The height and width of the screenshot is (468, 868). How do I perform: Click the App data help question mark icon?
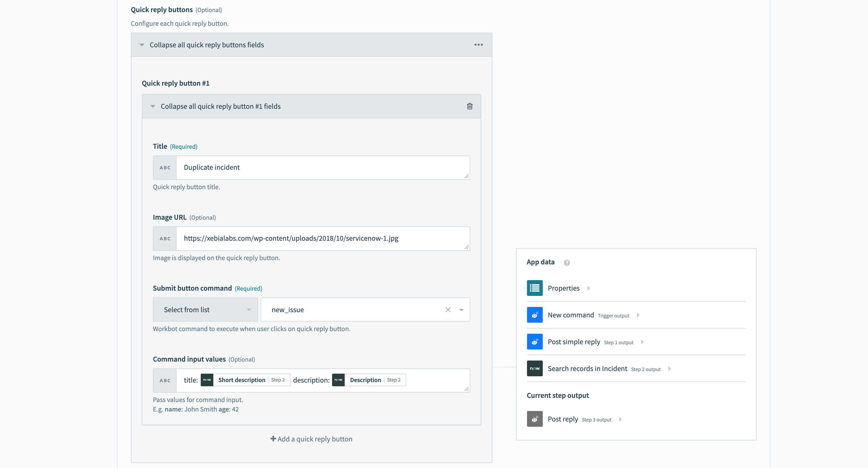click(x=566, y=263)
